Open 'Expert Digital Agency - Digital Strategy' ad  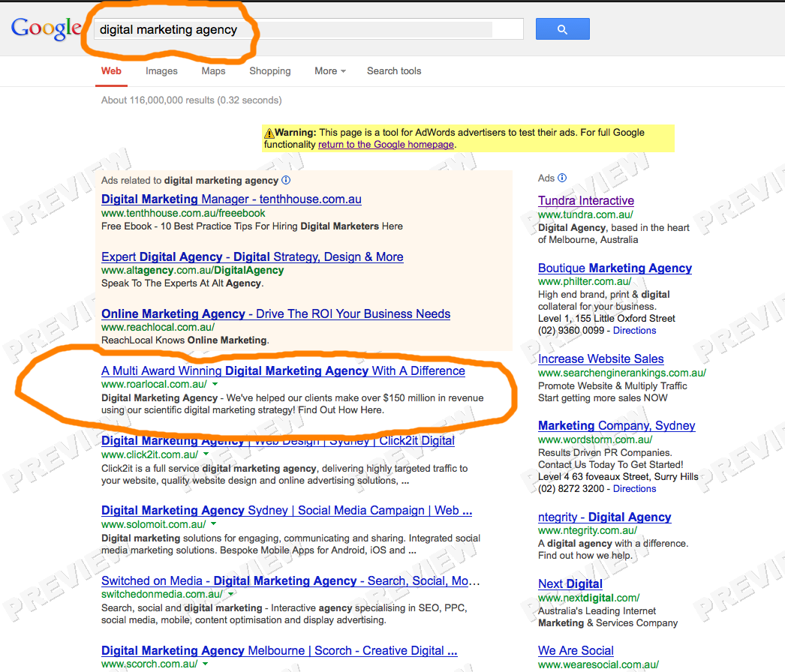(252, 256)
